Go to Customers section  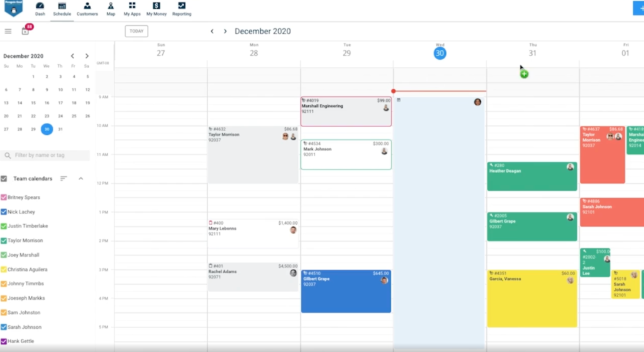(x=87, y=9)
